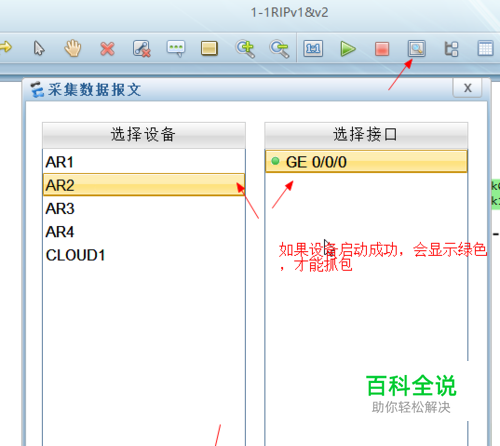Activate the hand pan tool
Screen dimensions: 500x446
(x=73, y=48)
